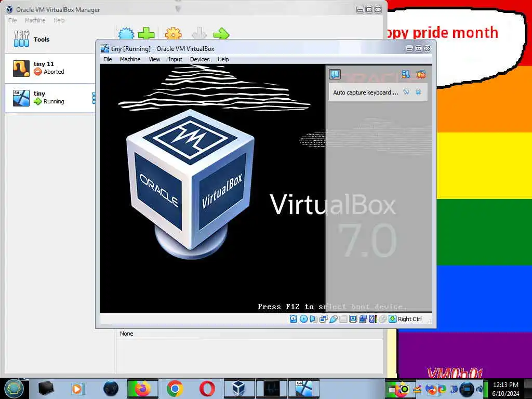Screen dimensions: 532x399
Task: Click the network indicator in VM status bar
Action: (323, 319)
